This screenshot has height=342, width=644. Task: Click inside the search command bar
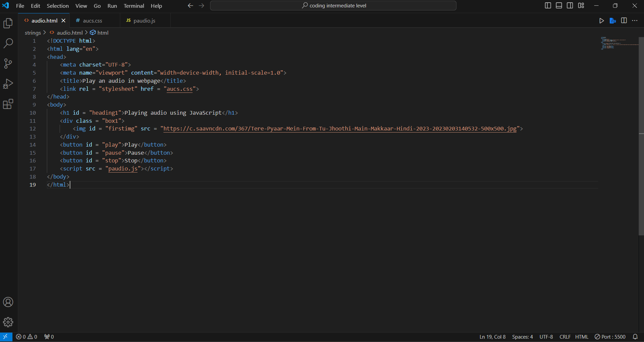point(333,5)
